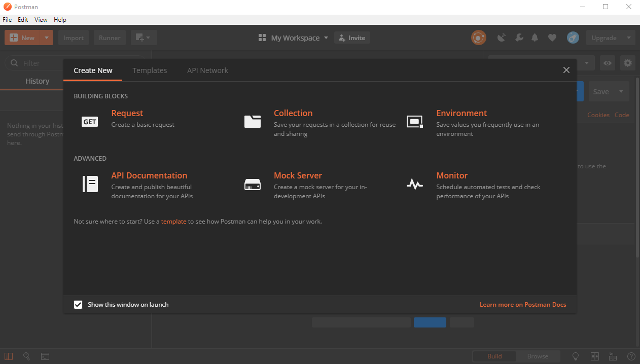This screenshot has width=640, height=364.
Task: Uncheck Show this window on launch
Action: pos(78,305)
